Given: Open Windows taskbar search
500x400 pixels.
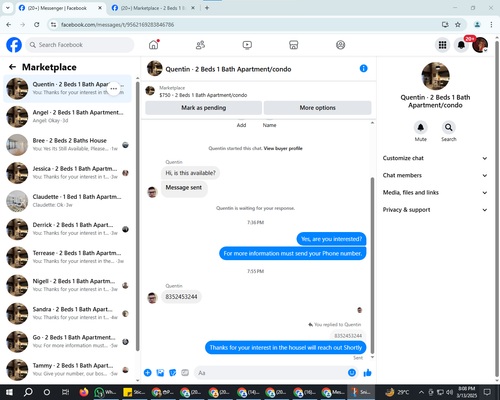Looking at the screenshot, I should (x=28, y=392).
